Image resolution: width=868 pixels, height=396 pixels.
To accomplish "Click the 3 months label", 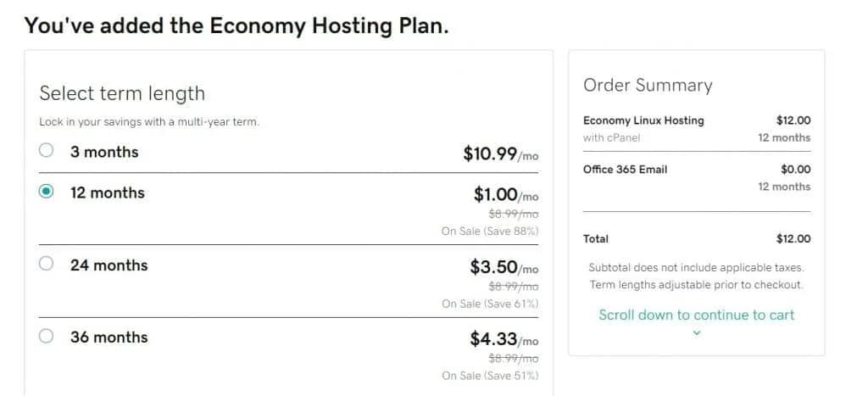I will (104, 152).
